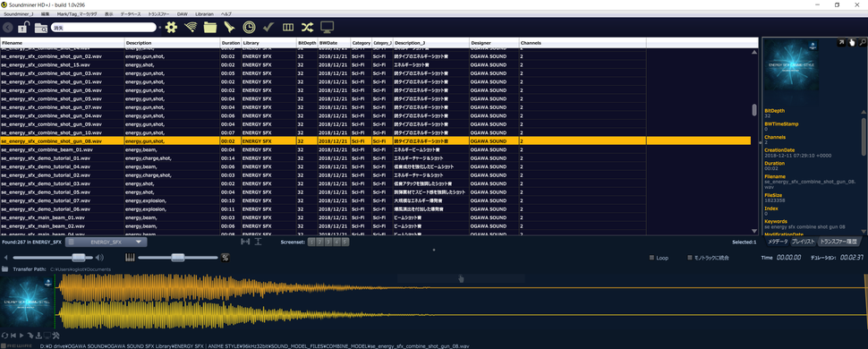Click the horizontal fit icon beside Screenset
Image resolution: width=868 pixels, height=349 pixels.
click(x=246, y=243)
